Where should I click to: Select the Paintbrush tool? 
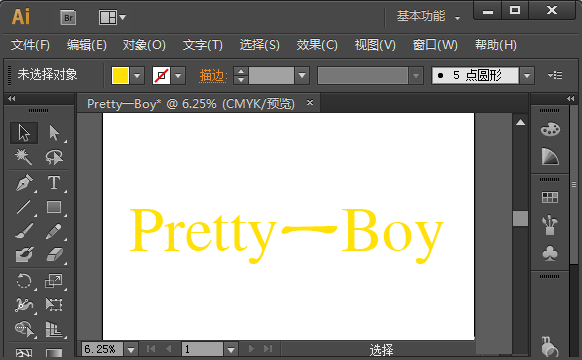point(24,231)
